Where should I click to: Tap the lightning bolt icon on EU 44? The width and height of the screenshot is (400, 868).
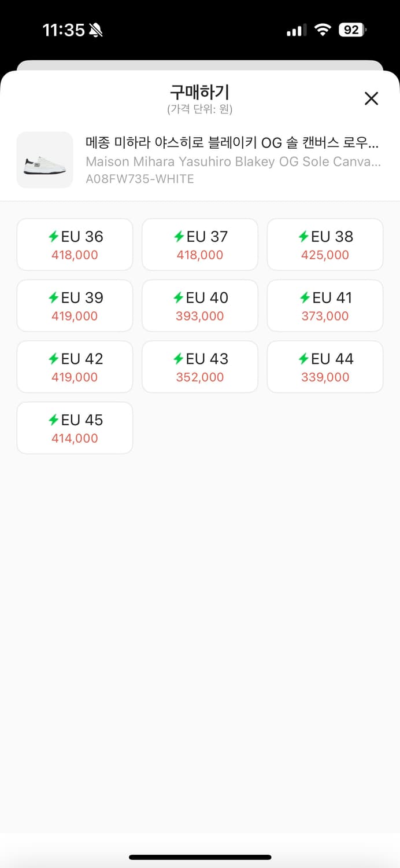pos(303,359)
